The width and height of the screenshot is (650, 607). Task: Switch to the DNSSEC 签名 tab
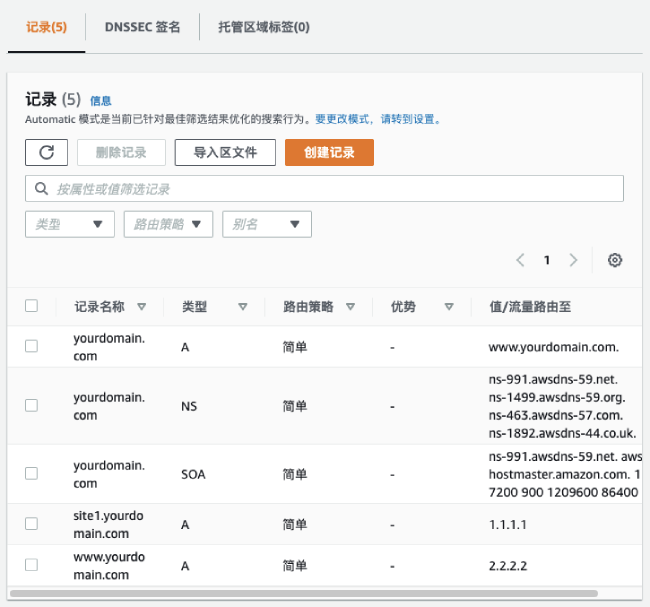(142, 27)
